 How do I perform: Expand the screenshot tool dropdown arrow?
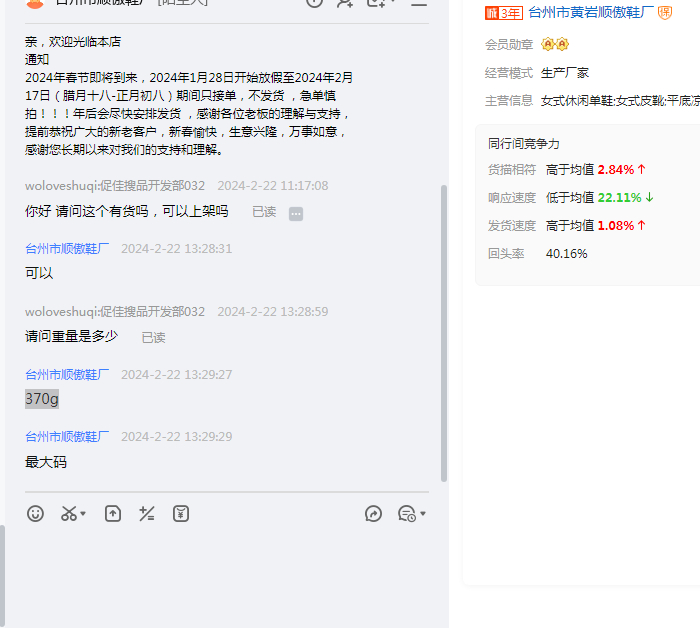click(x=83, y=515)
